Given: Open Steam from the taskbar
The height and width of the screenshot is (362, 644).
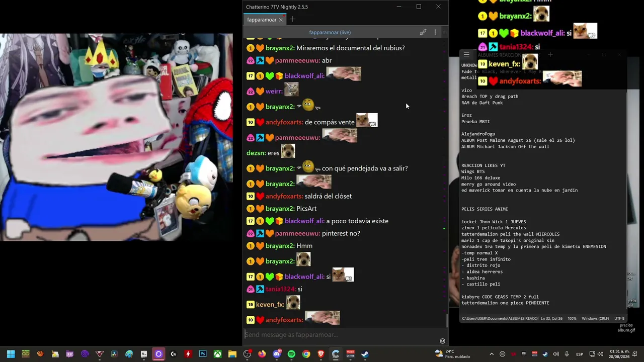Looking at the screenshot, I should point(365,354).
